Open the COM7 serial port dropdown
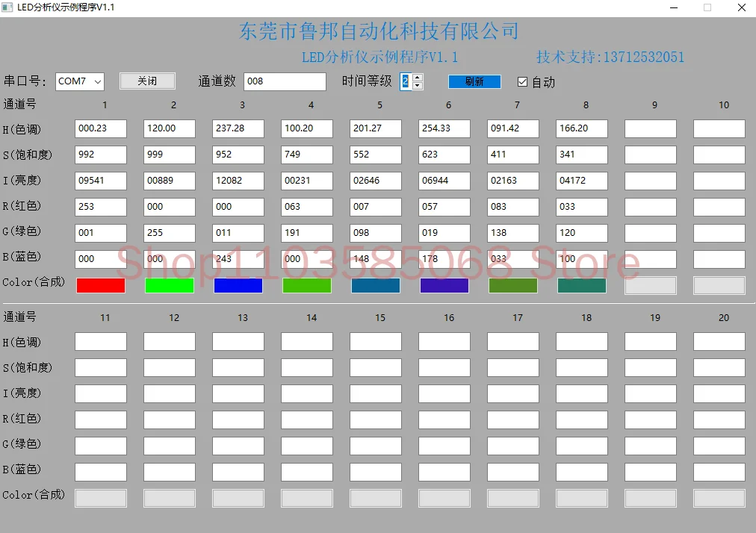 80,81
